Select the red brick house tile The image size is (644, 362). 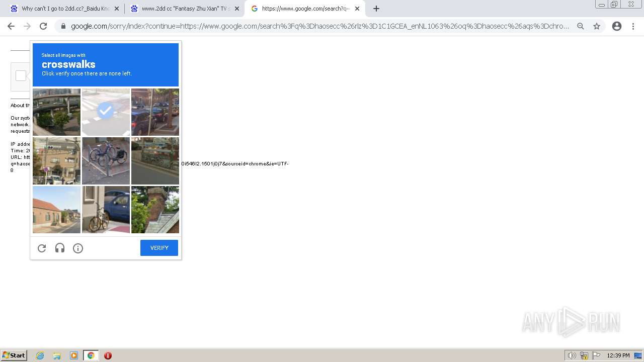click(x=56, y=210)
